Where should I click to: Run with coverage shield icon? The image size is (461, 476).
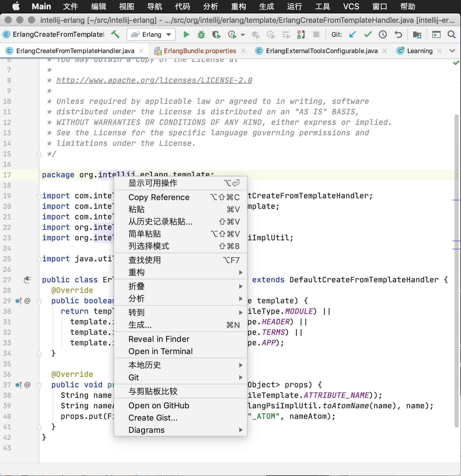tap(216, 35)
